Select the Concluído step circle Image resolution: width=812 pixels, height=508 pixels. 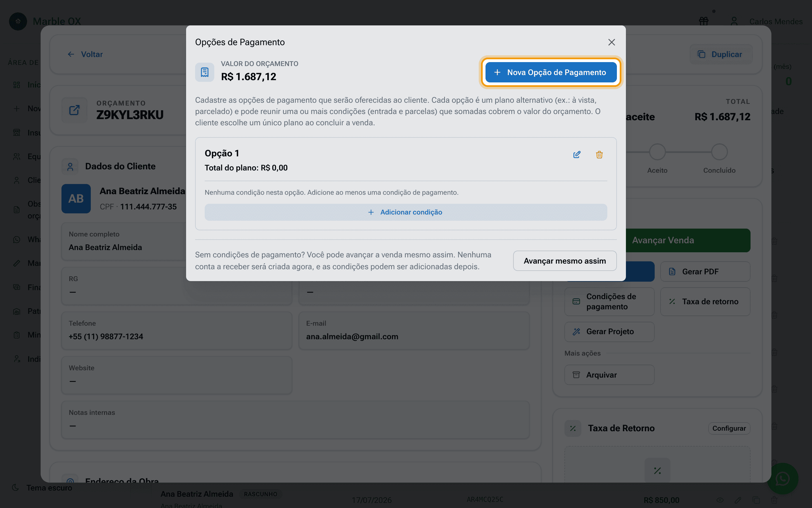tap(720, 152)
